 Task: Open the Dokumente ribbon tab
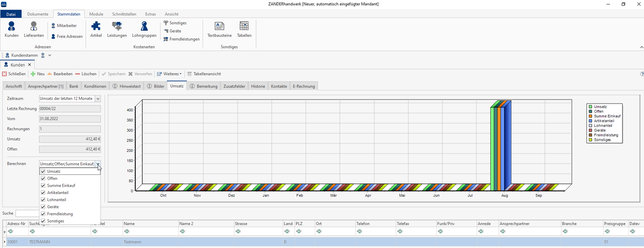pos(38,14)
